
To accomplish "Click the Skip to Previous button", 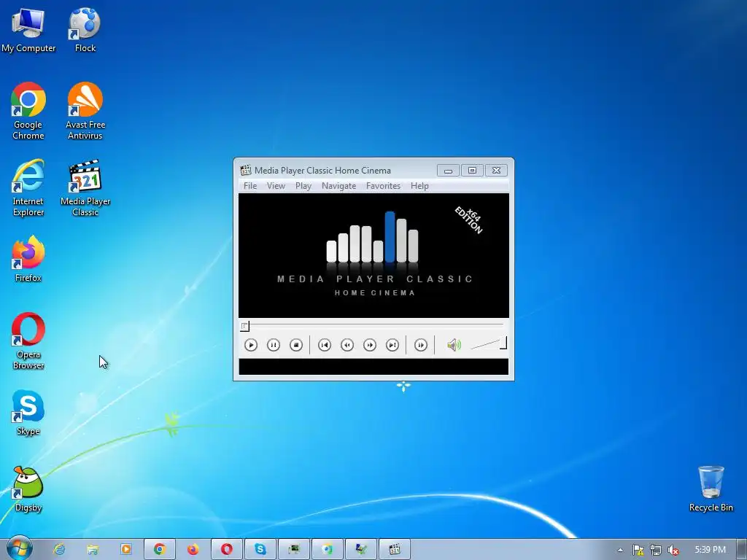I will tap(325, 345).
